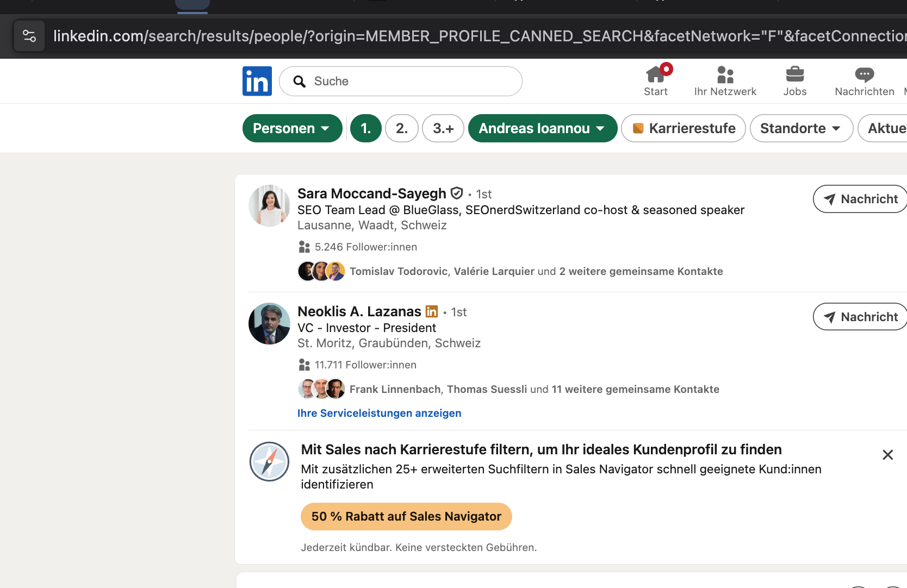Open Ihre Serviceleistungen anzeigen link
Viewport: 907px width, 588px height.
point(379,413)
